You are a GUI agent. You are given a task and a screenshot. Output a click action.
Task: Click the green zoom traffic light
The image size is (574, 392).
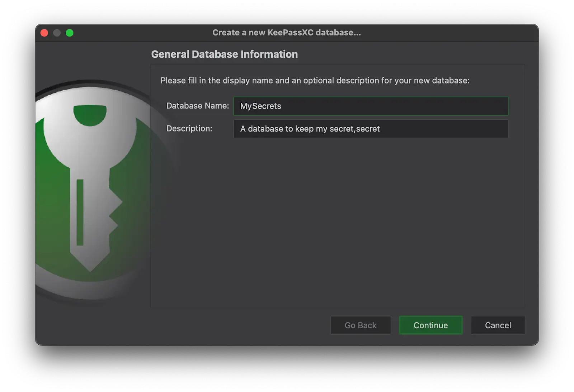pos(70,33)
